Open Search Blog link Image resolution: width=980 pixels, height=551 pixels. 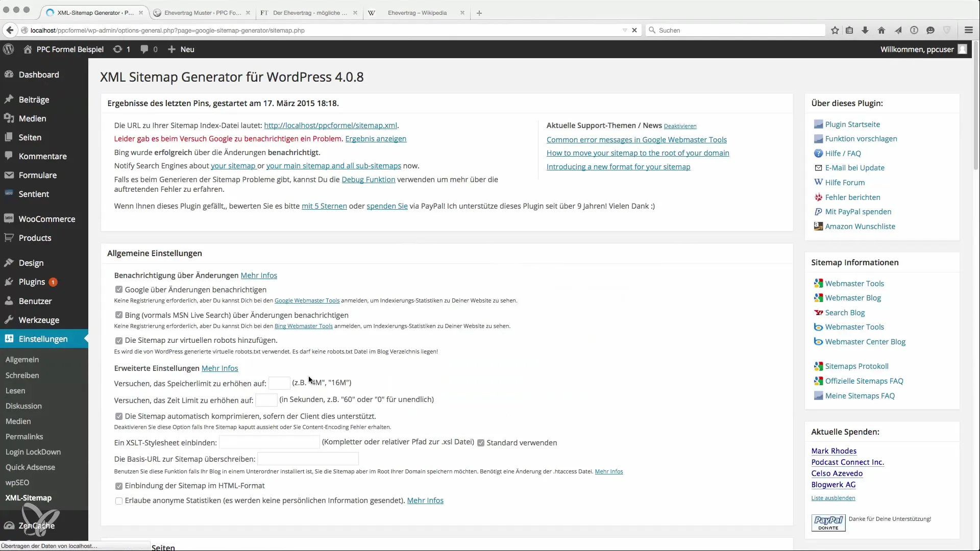(x=845, y=312)
